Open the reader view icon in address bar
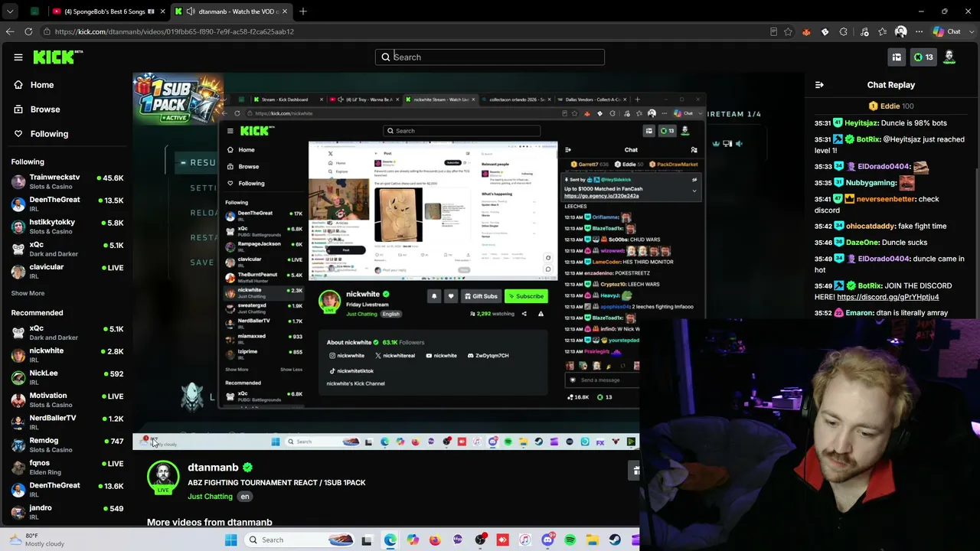The height and width of the screenshot is (551, 980). 773,31
